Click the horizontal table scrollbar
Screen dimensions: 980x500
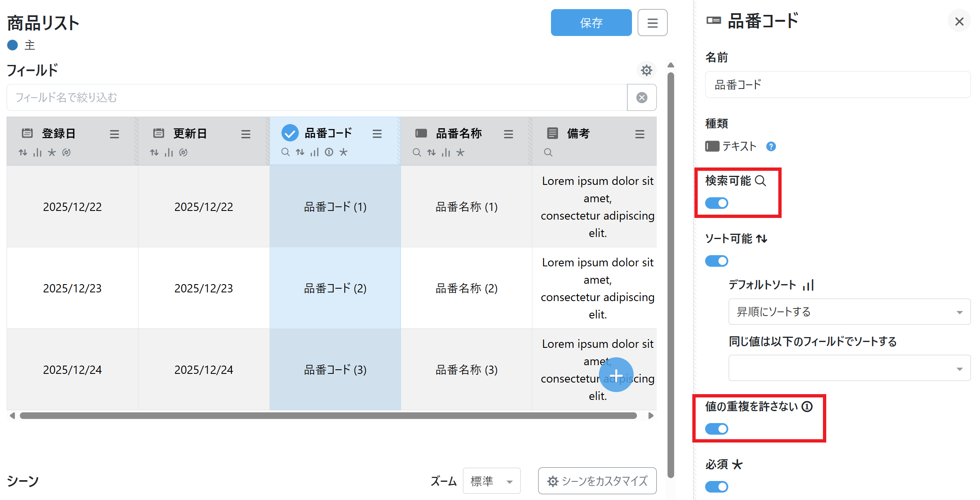(x=328, y=416)
